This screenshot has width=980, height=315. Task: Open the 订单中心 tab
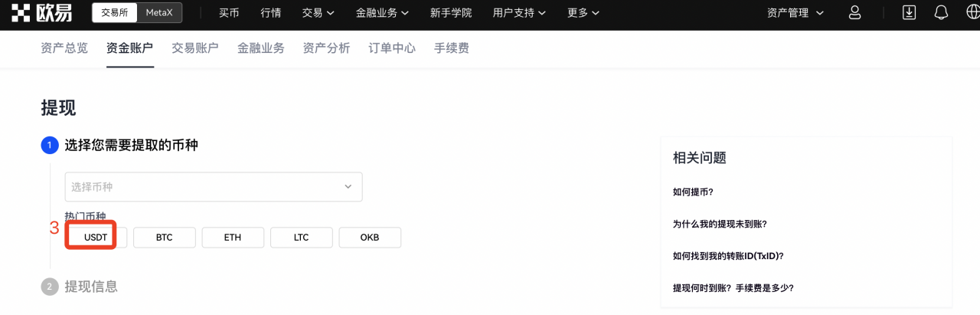[x=392, y=48]
